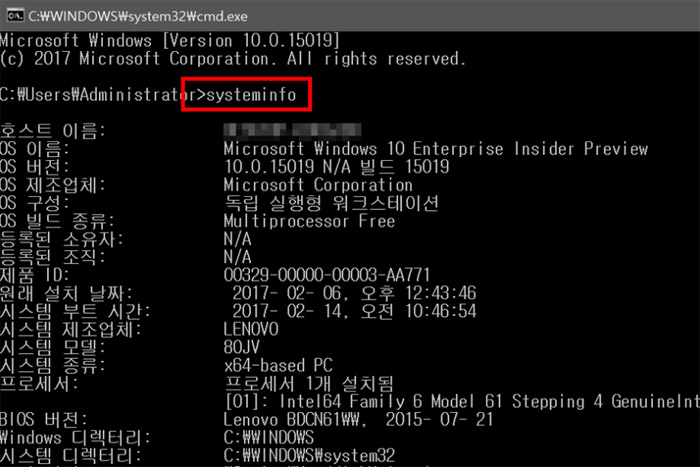Select the system model '80JV'
The height and width of the screenshot is (467, 700).
pos(242,347)
